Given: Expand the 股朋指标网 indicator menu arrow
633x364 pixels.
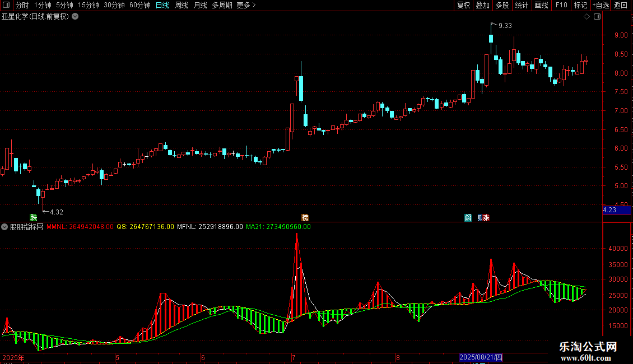Looking at the screenshot, I should pyautogui.click(x=4, y=227).
